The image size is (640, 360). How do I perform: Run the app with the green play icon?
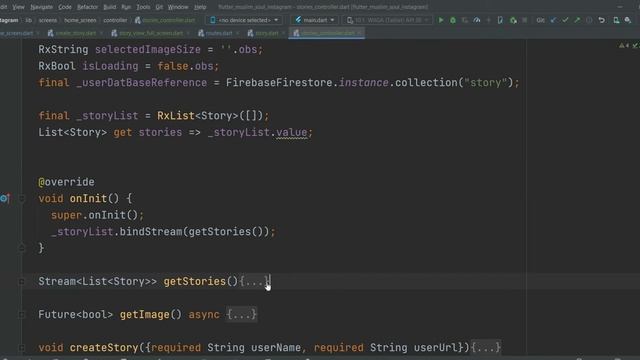click(441, 20)
